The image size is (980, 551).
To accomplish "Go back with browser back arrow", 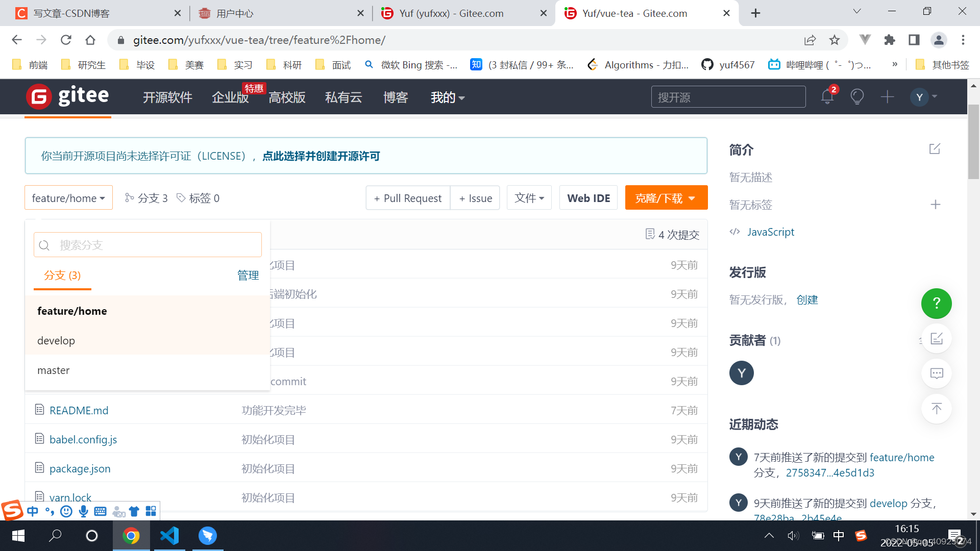I will coord(17,40).
